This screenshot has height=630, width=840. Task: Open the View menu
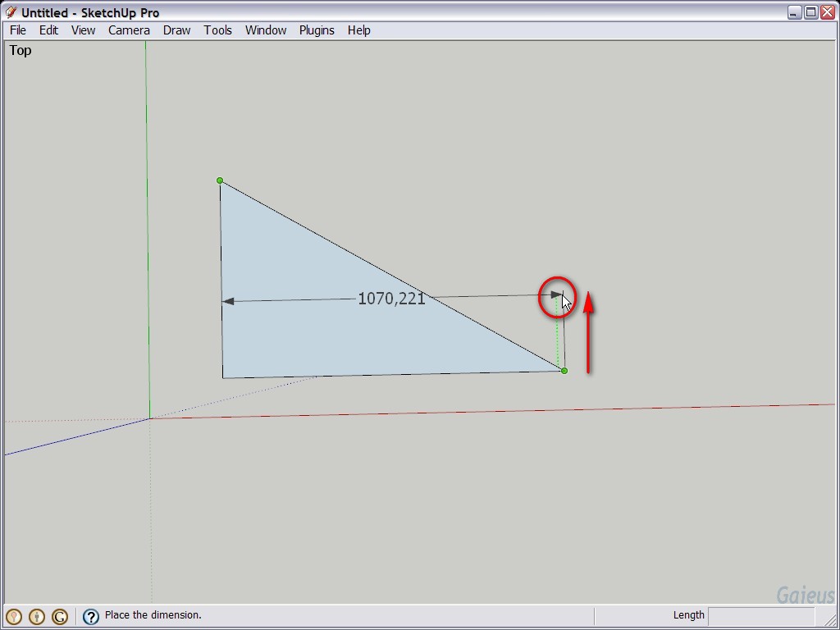coord(83,30)
